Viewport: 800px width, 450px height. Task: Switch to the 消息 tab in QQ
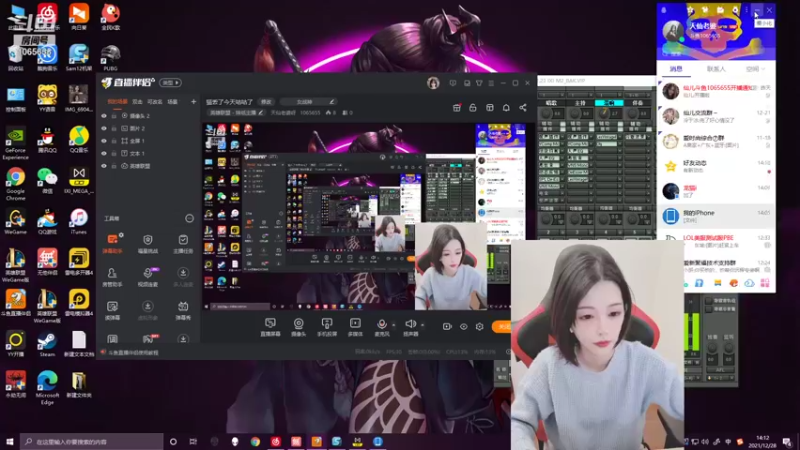pyautogui.click(x=676, y=69)
